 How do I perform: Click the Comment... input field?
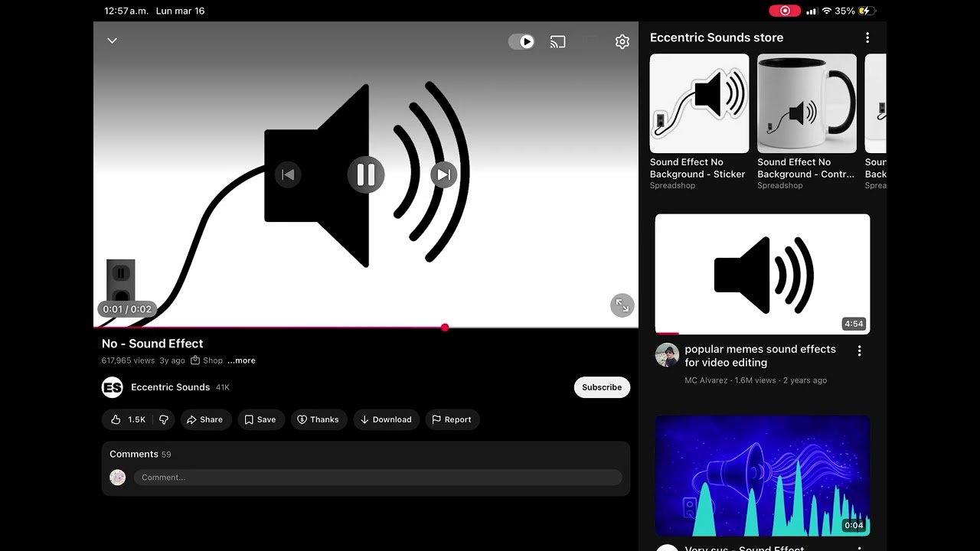coord(377,478)
